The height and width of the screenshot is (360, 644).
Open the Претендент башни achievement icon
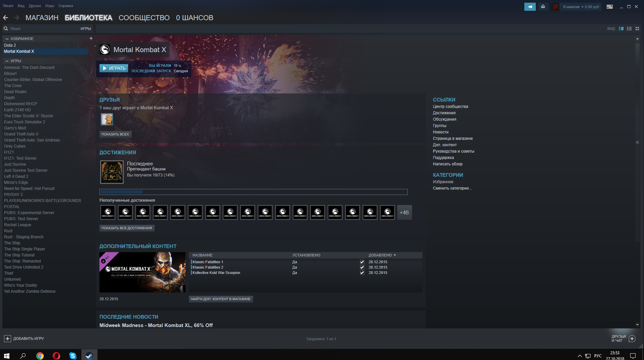pos(112,172)
